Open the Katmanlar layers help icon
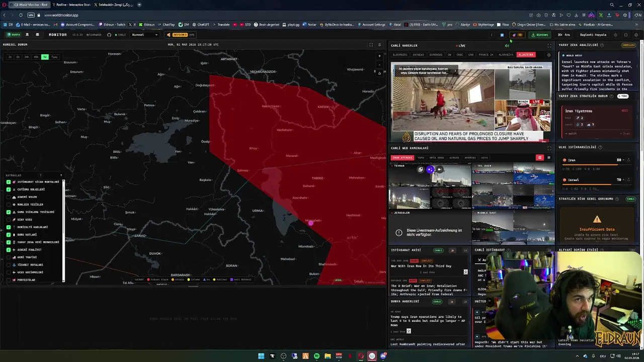This screenshot has width=644, height=362. point(40,175)
